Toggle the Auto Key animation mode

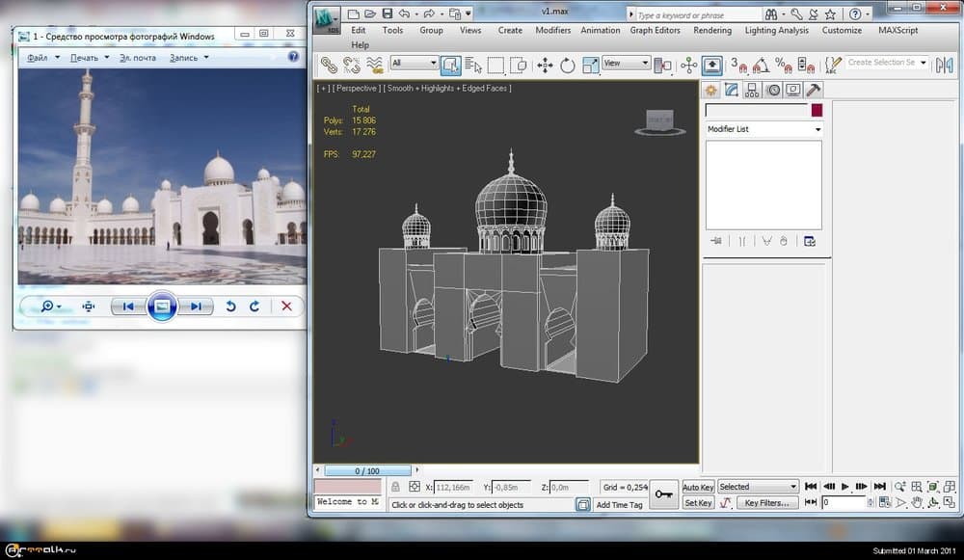point(698,487)
